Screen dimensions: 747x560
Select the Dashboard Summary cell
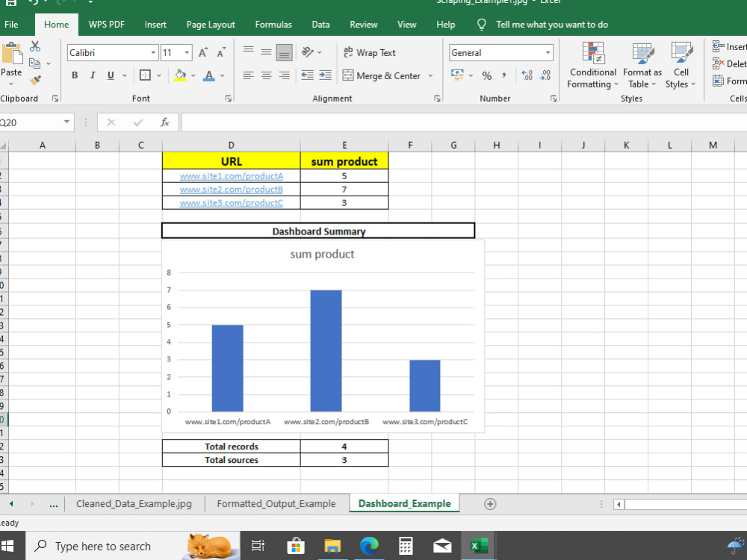click(x=318, y=231)
